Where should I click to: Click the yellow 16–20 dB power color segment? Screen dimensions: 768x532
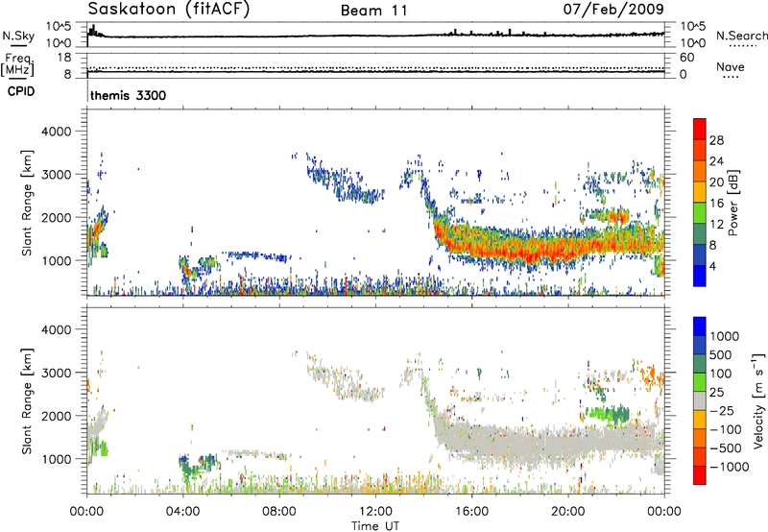point(700,192)
